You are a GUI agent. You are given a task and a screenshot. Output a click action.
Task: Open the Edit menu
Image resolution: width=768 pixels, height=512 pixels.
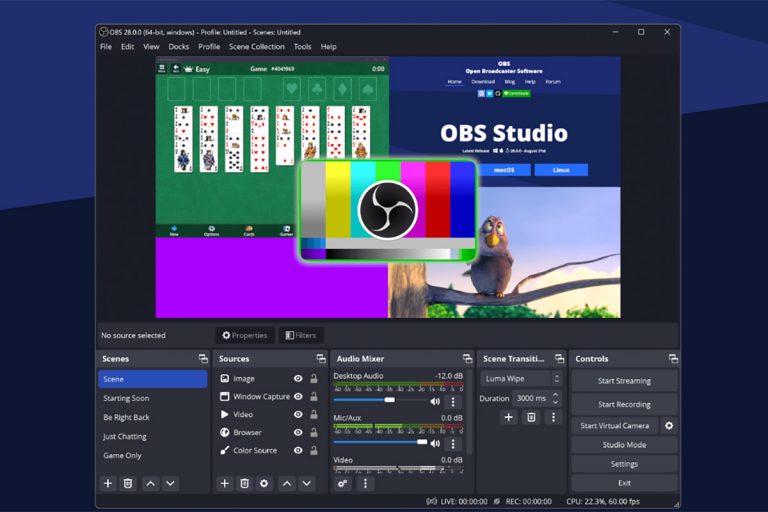click(x=127, y=47)
